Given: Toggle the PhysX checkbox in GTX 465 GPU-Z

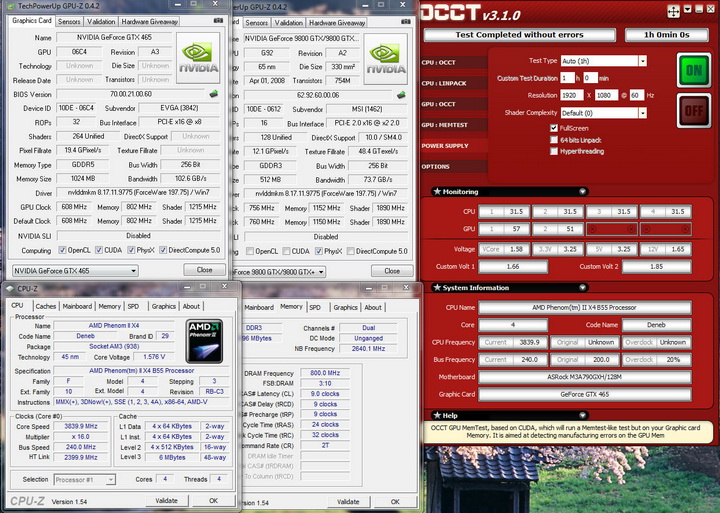Looking at the screenshot, I should (131, 250).
